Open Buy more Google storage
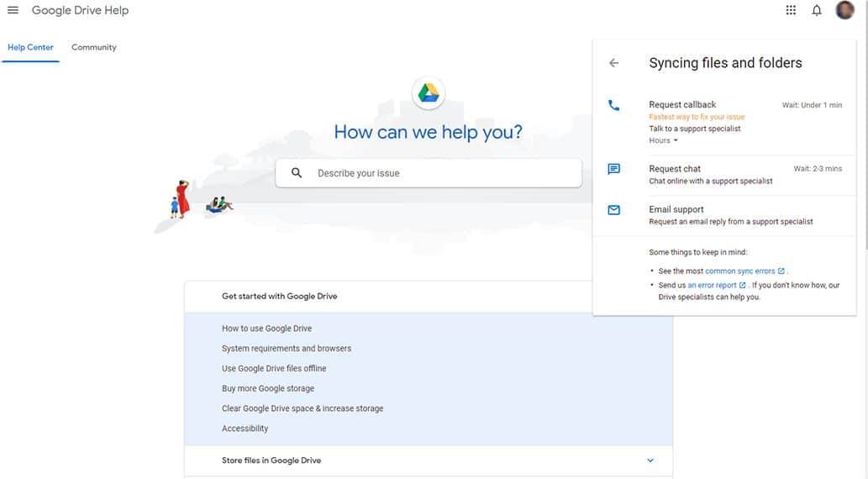Screen dimensions: 868x479 (268, 388)
